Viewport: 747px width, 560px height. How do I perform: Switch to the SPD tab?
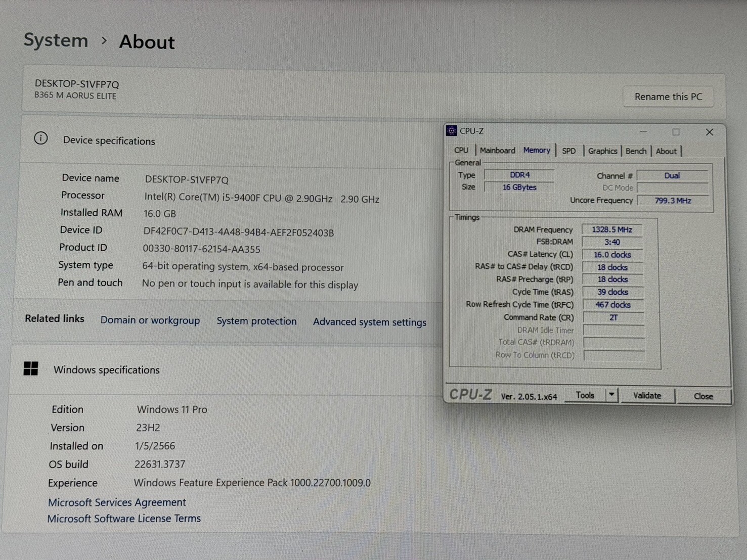(569, 151)
